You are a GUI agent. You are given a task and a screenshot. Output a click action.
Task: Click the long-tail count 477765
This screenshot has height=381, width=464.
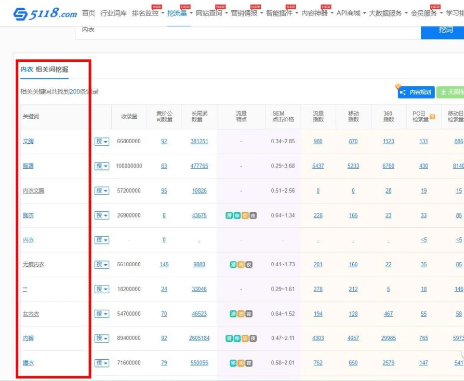click(199, 166)
